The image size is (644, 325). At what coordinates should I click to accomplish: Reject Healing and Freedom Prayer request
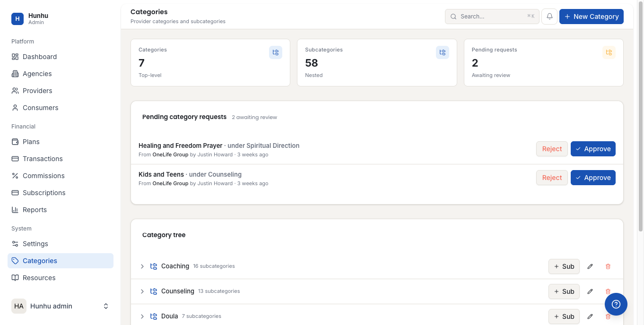(x=552, y=149)
